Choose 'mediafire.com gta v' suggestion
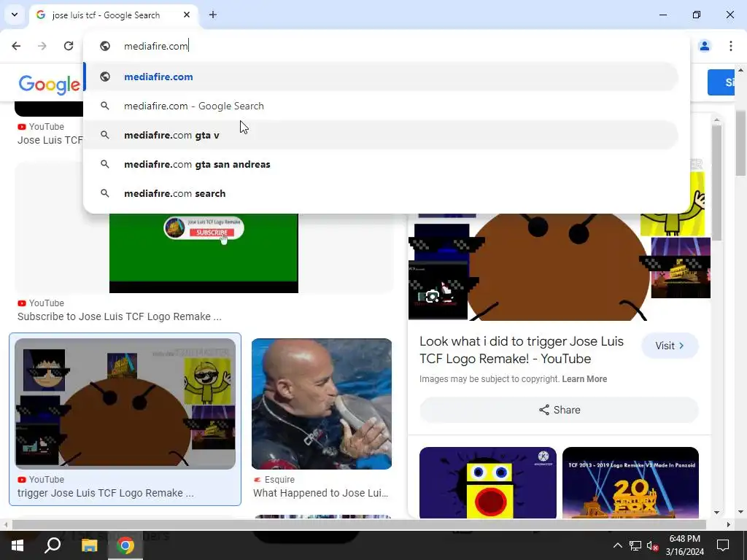 pyautogui.click(x=381, y=135)
